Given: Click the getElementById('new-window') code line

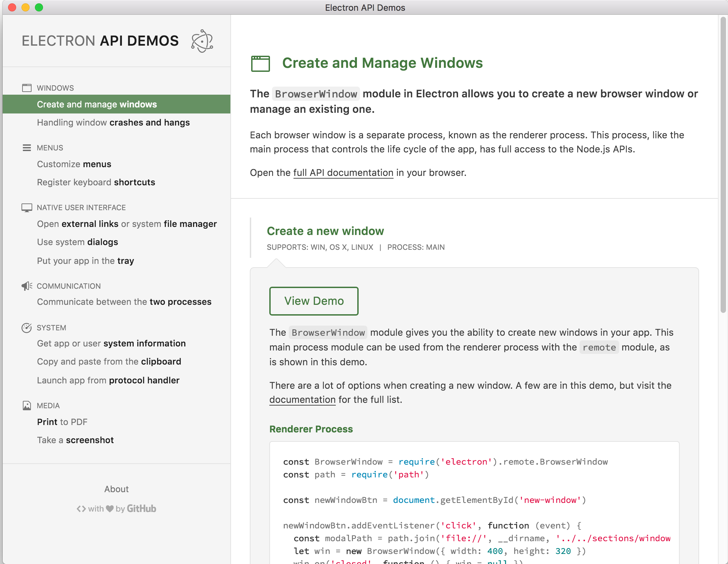Looking at the screenshot, I should [x=435, y=500].
